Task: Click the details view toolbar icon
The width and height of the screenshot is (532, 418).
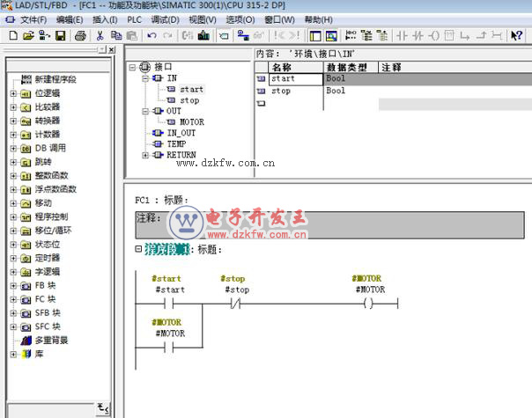Action: 331,35
